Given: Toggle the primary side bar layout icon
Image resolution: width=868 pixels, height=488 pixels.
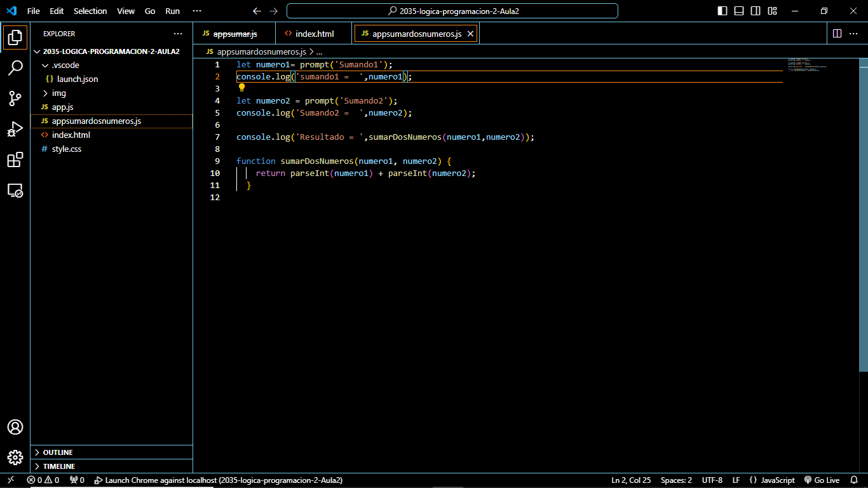Looking at the screenshot, I should (x=722, y=11).
